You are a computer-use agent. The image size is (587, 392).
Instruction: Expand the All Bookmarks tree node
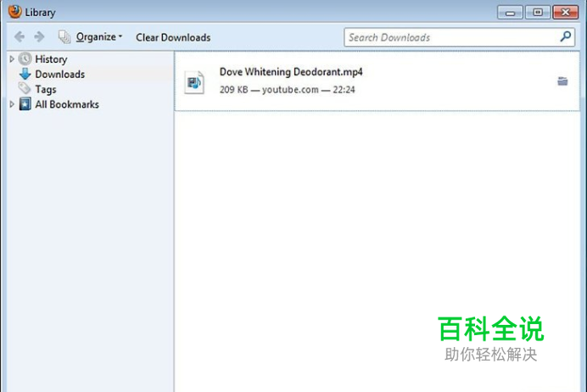click(x=12, y=104)
